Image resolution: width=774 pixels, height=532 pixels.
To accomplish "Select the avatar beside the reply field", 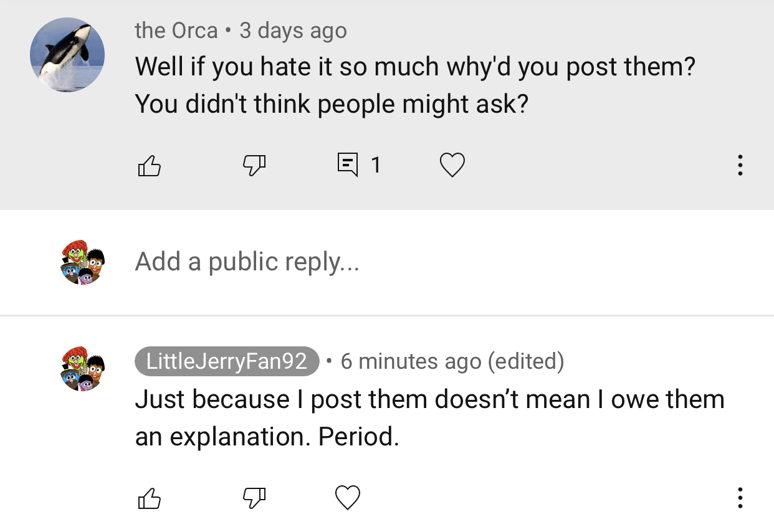I will [83, 262].
